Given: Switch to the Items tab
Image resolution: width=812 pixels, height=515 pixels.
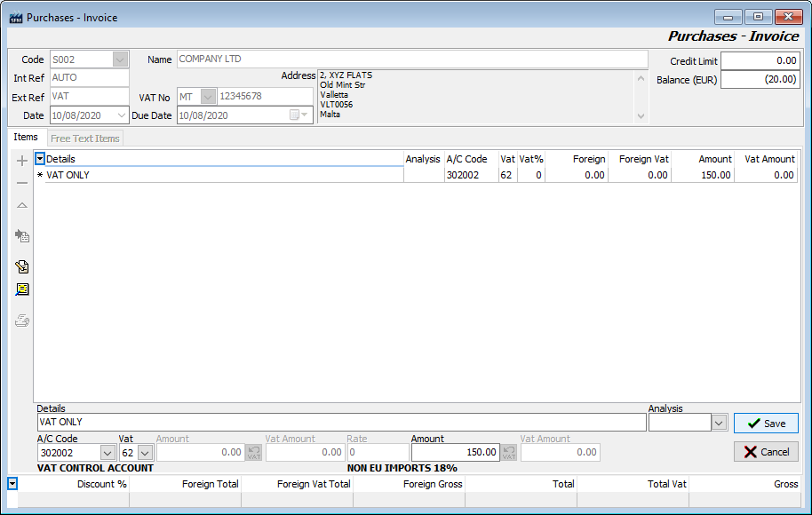Looking at the screenshot, I should point(26,137).
